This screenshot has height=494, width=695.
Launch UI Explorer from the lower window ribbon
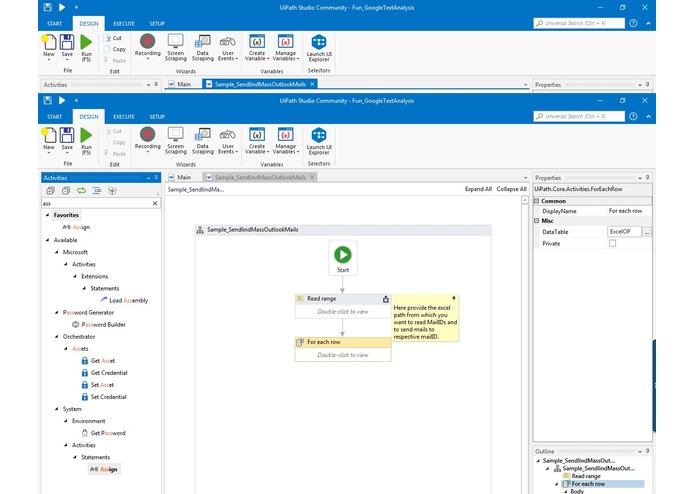point(319,141)
